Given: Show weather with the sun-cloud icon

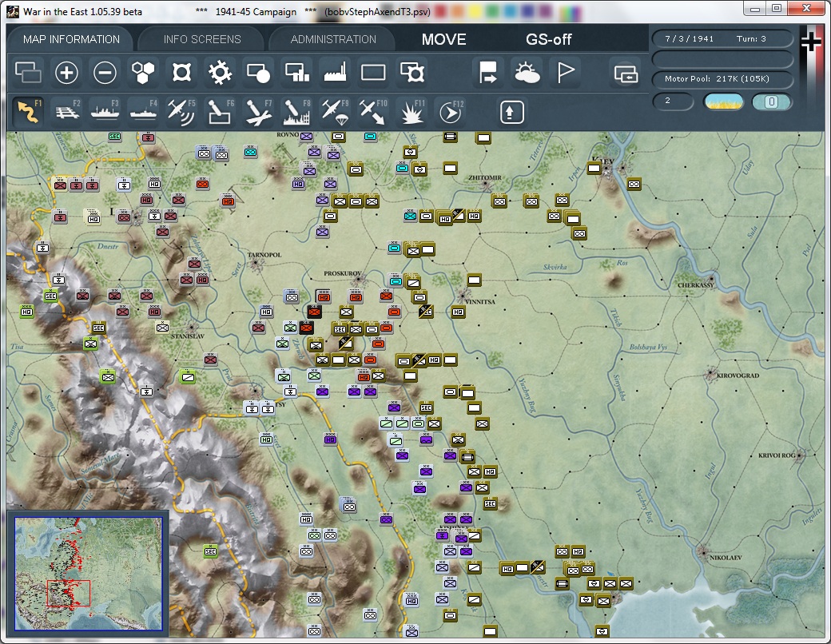Looking at the screenshot, I should pyautogui.click(x=527, y=72).
